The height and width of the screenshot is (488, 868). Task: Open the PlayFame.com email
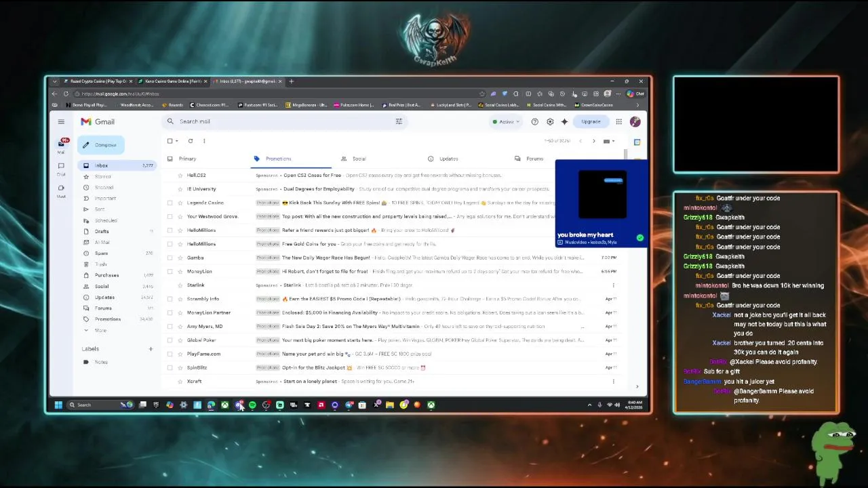click(x=393, y=354)
